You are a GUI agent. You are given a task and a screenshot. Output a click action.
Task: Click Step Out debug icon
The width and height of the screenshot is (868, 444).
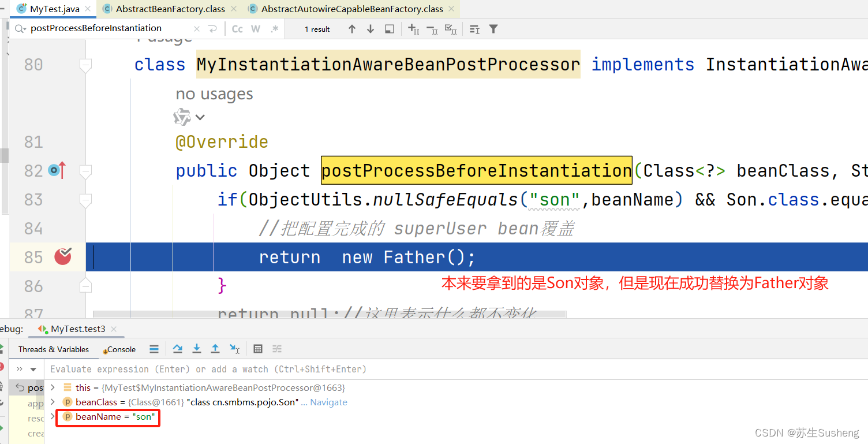(x=215, y=349)
